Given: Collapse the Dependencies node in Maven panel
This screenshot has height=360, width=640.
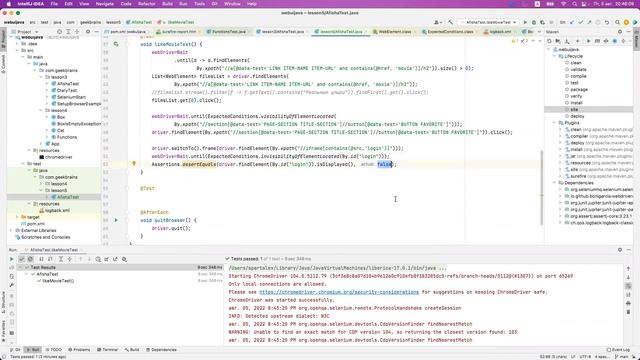Looking at the screenshot, I should [x=555, y=182].
